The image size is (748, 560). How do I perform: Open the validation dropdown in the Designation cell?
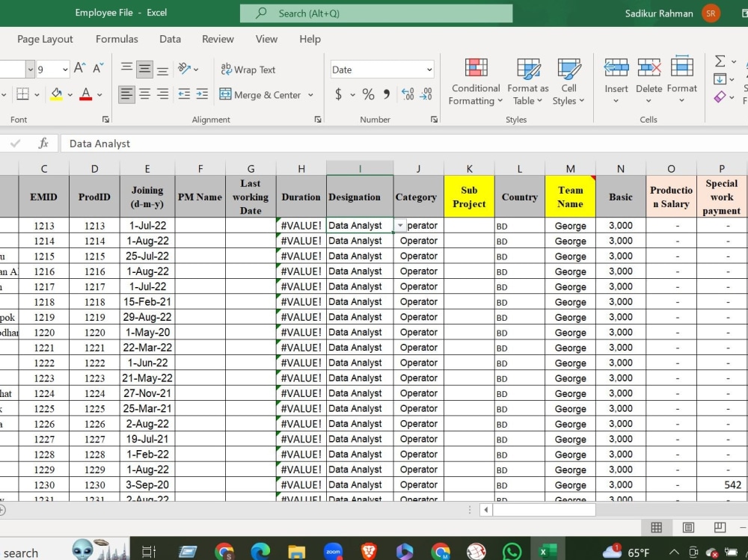(400, 225)
